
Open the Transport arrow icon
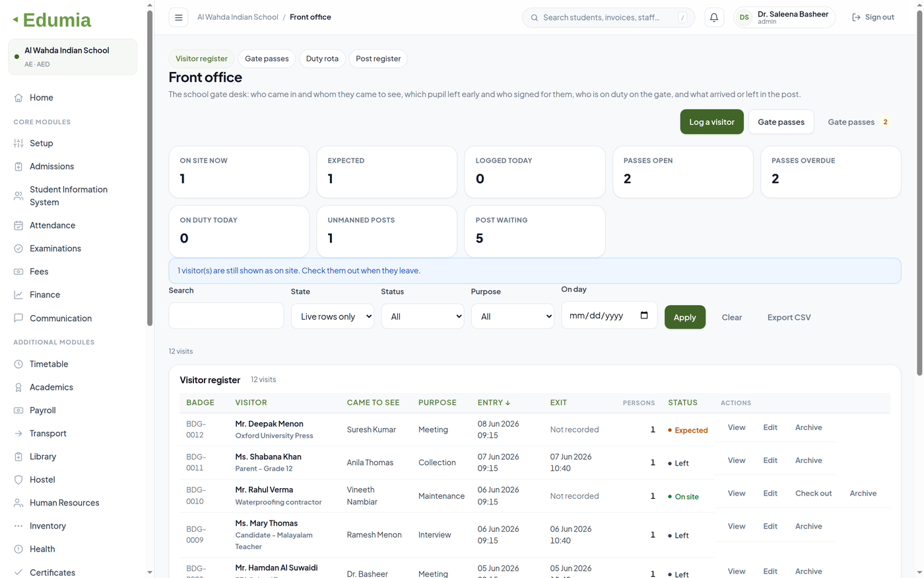pos(18,433)
